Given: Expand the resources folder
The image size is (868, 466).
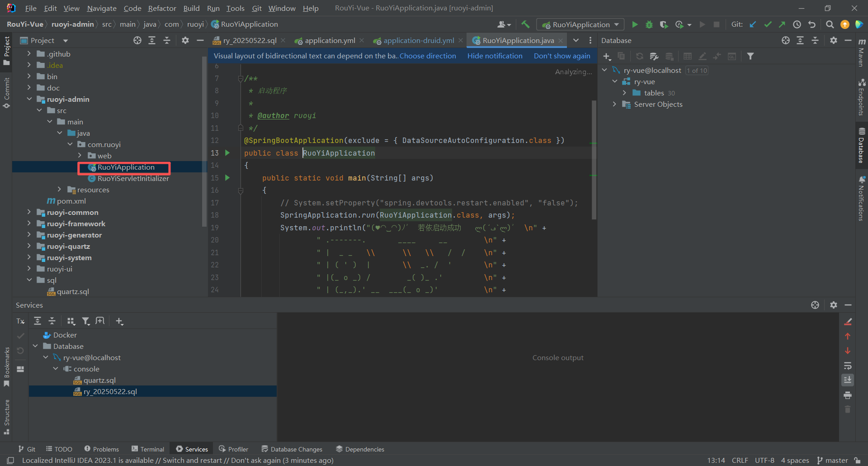Looking at the screenshot, I should coord(59,190).
